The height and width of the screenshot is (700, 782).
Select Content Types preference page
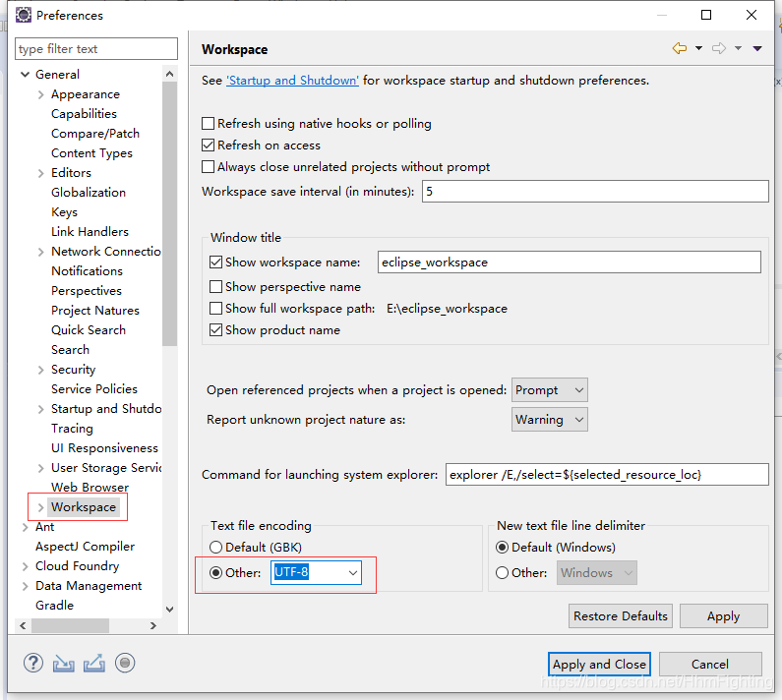click(x=91, y=153)
